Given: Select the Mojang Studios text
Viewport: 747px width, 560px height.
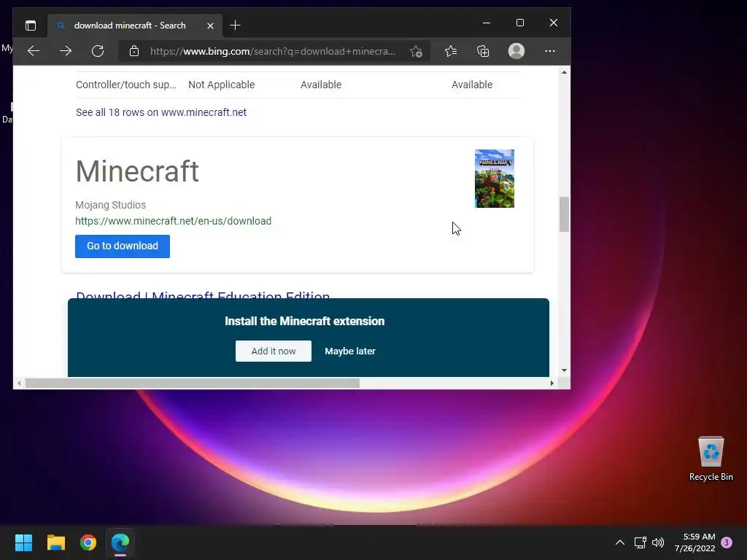Looking at the screenshot, I should tap(111, 205).
